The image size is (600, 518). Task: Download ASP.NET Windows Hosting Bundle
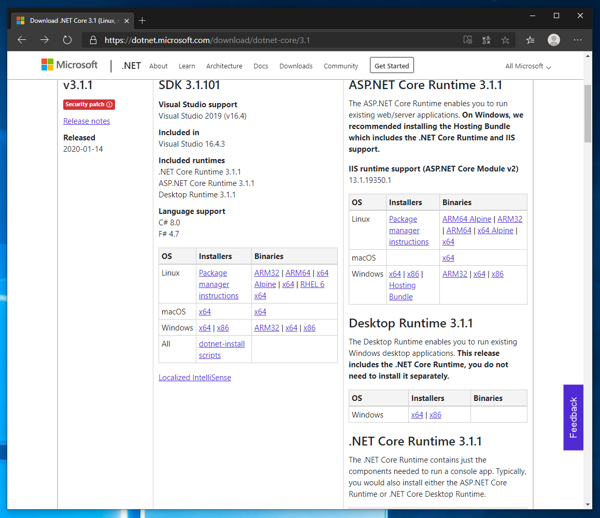click(402, 291)
